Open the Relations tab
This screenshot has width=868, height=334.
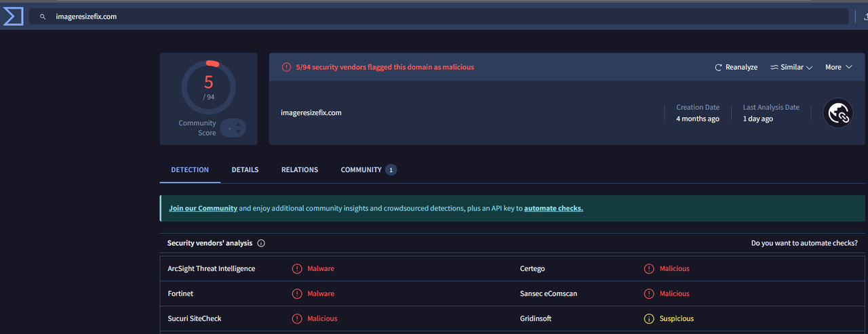click(300, 169)
